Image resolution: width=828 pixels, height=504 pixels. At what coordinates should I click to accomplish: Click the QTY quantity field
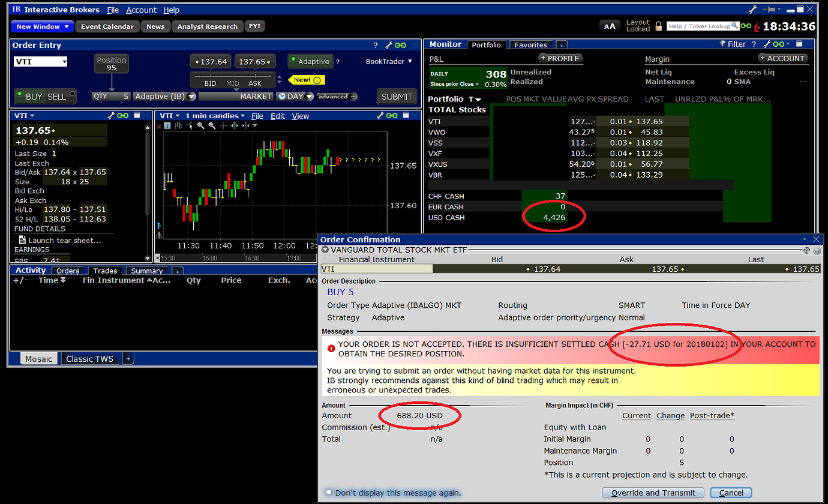111,96
